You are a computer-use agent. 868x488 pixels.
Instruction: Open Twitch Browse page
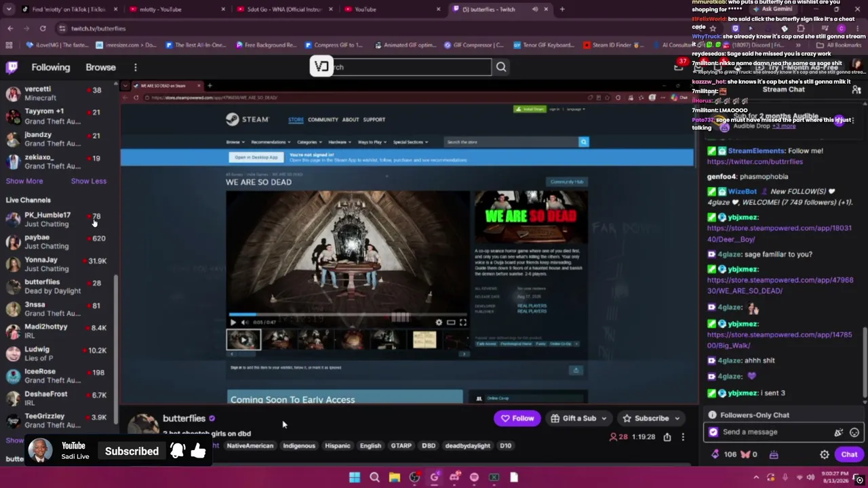click(x=100, y=67)
